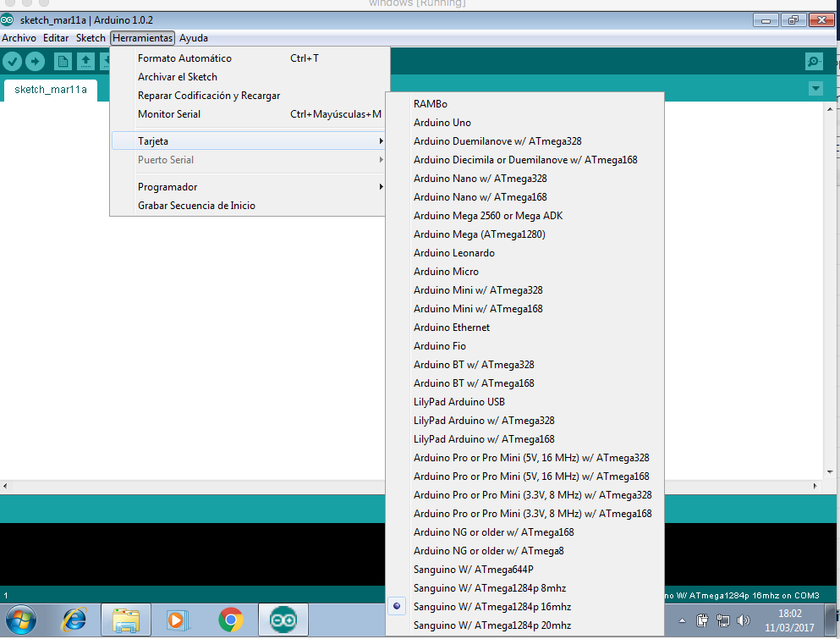Open the Archivo menu

click(x=19, y=38)
